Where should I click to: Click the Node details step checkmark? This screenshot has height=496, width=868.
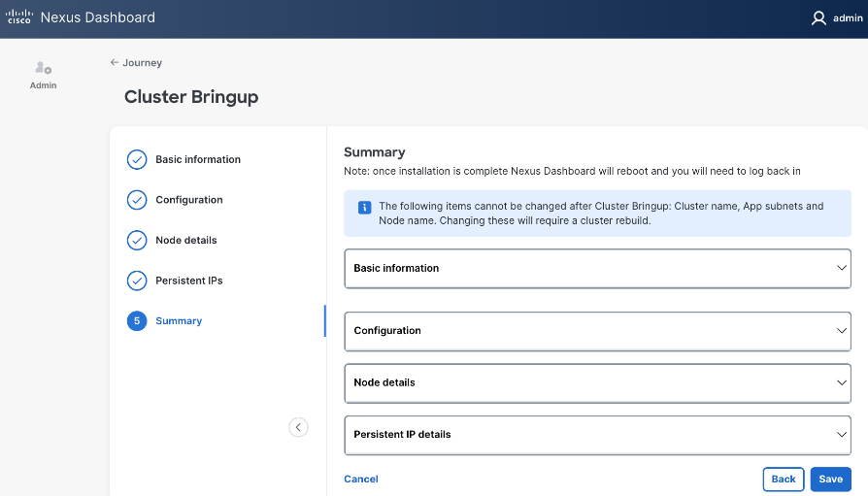pyautogui.click(x=137, y=240)
